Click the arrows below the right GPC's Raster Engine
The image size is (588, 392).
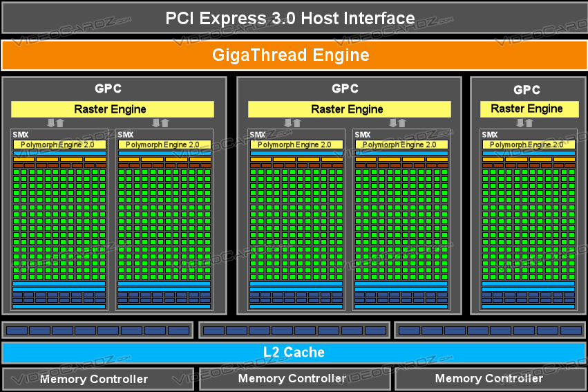coord(524,123)
